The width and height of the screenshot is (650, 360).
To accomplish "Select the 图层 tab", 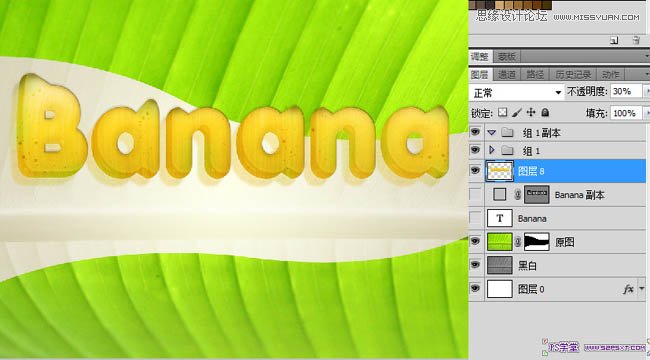I will (480, 75).
